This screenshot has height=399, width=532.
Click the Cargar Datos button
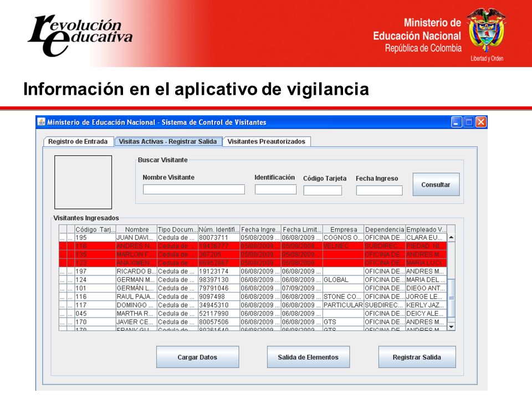pyautogui.click(x=197, y=357)
